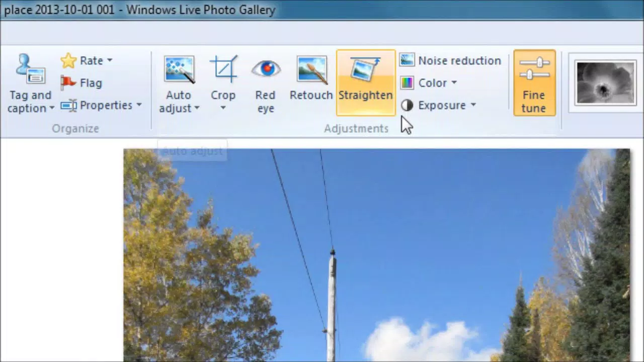
Task: Open the Tag and caption dropdown arrow
Action: pos(51,108)
